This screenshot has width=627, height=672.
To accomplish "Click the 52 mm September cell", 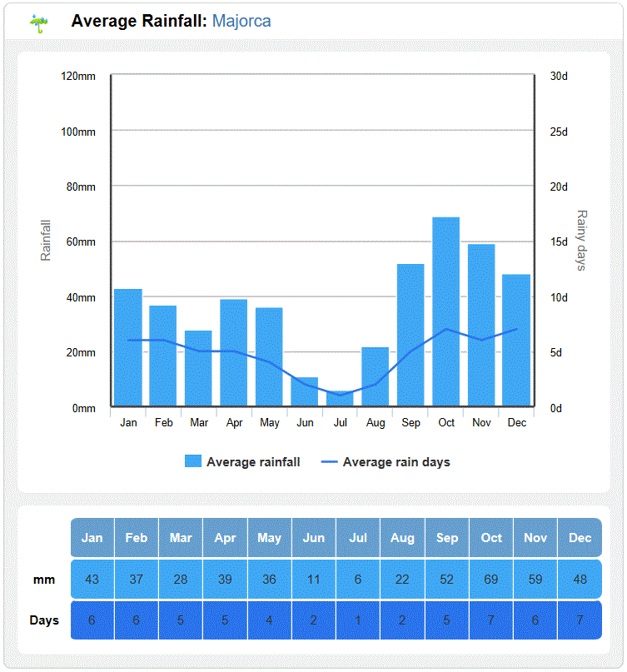I will tap(447, 579).
